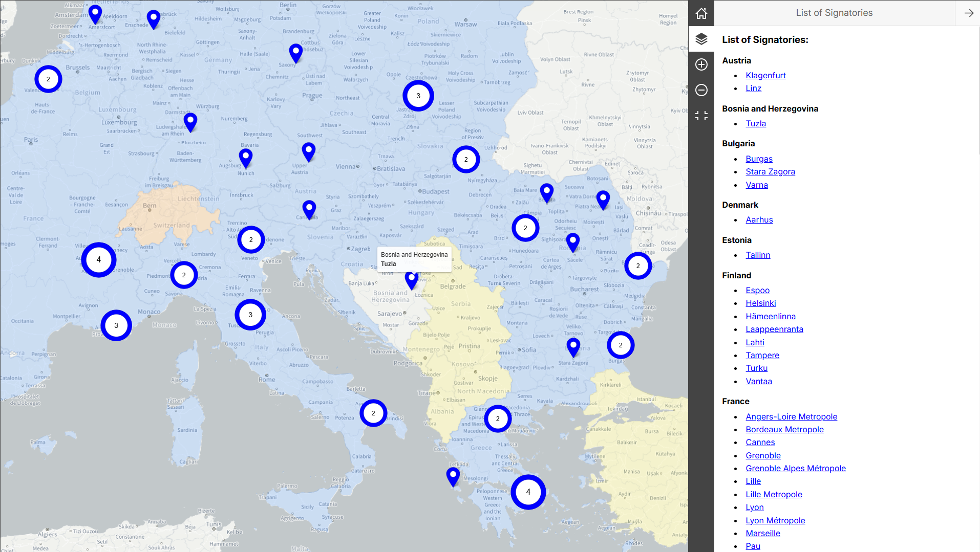Screen dimensions: 980x552
Task: Click the Stara Zagora map pin
Action: [573, 346]
